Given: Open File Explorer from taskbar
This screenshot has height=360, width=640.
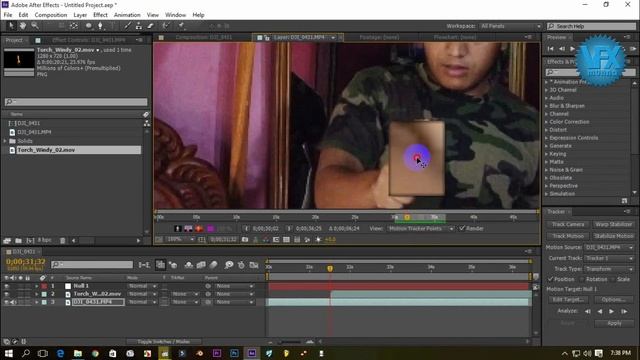Looking at the screenshot, I should [78, 353].
